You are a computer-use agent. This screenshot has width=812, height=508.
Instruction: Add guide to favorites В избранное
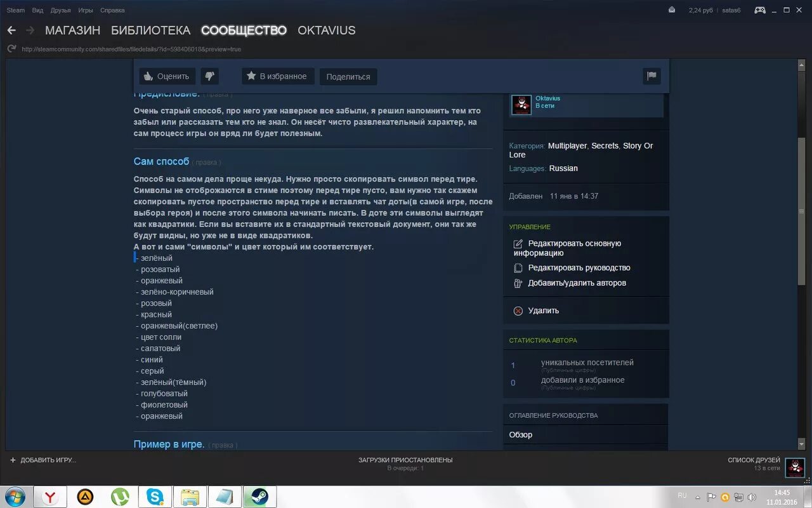point(278,76)
